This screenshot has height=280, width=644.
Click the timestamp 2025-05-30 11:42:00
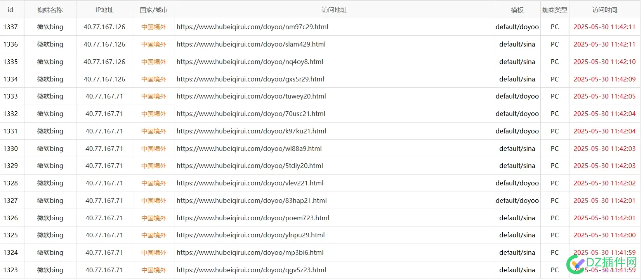point(604,235)
